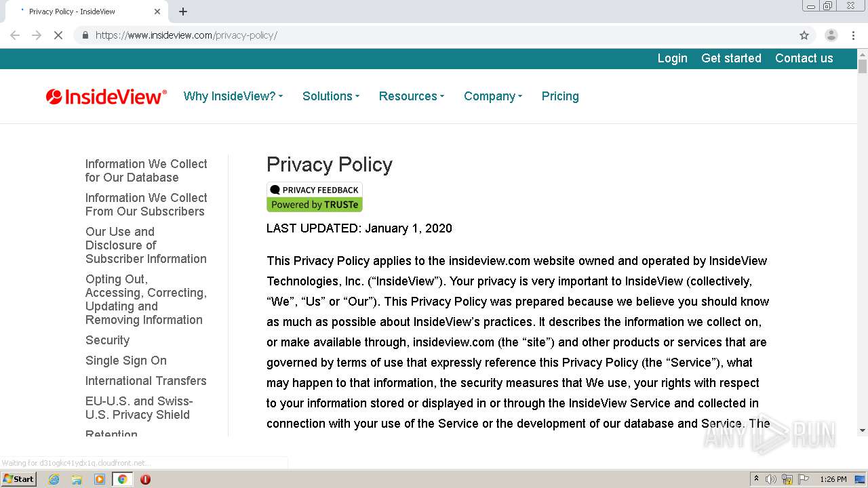Open Windows Start menu
868x488 pixels.
point(18,479)
